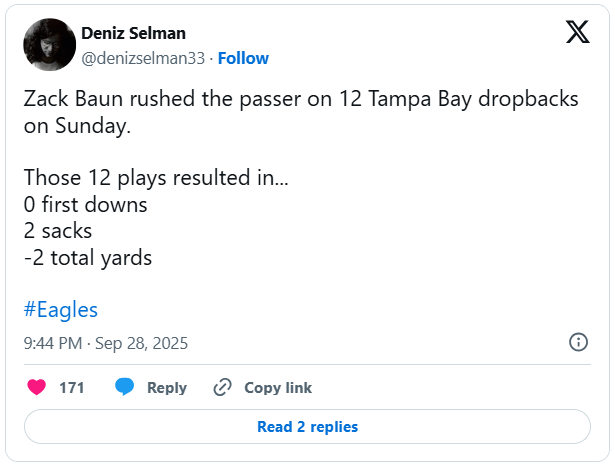
Task: Open the #Eagles hashtag
Action: click(x=60, y=309)
